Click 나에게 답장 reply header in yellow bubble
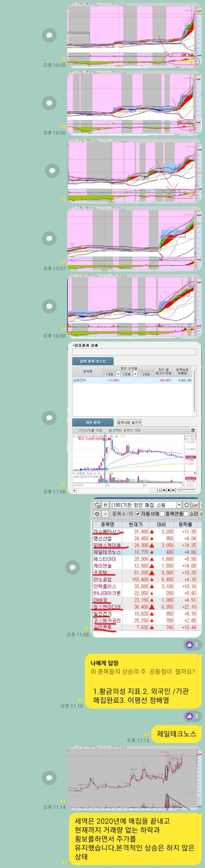Screen dimensions: 205x868 coord(104,663)
